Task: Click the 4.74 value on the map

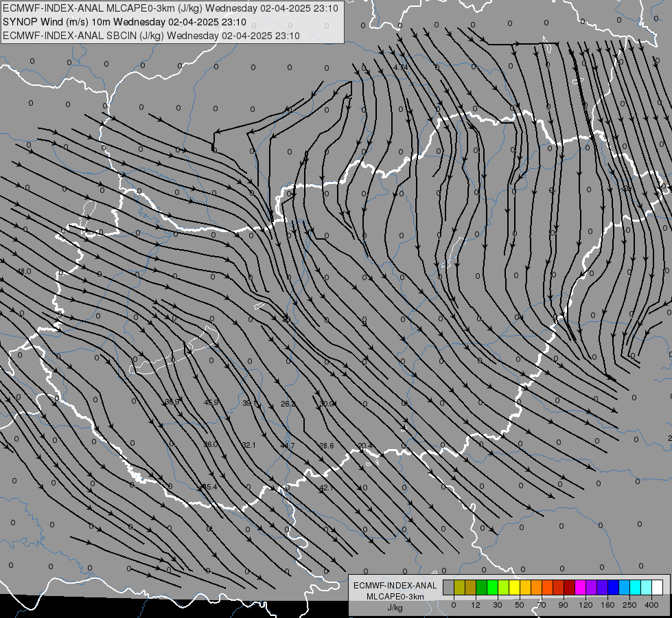Action: (x=401, y=68)
